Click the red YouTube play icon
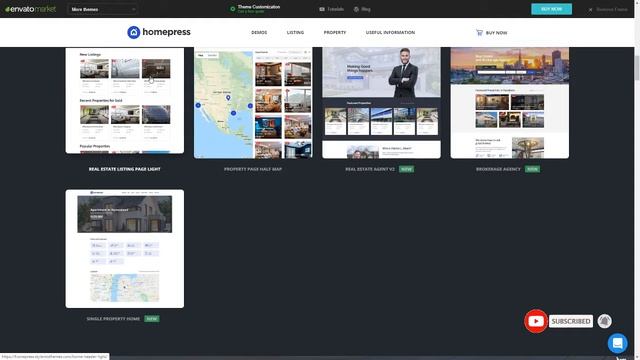 [536, 321]
